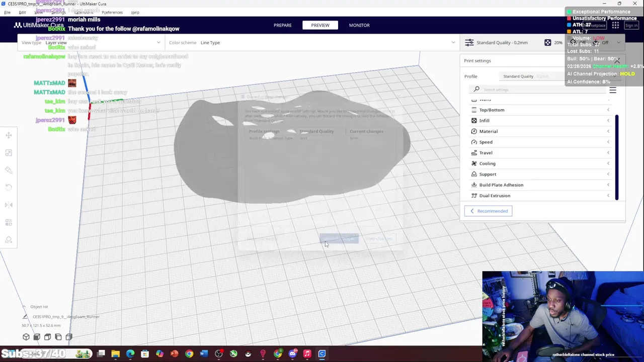Open Copilot from the taskbar
Image resolution: width=644 pixels, height=362 pixels.
coord(159,354)
